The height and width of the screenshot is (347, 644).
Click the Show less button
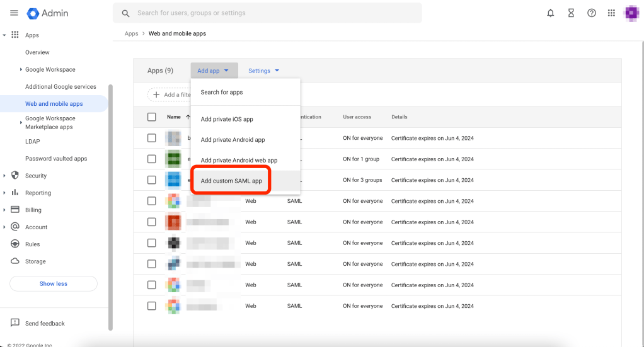coord(54,284)
